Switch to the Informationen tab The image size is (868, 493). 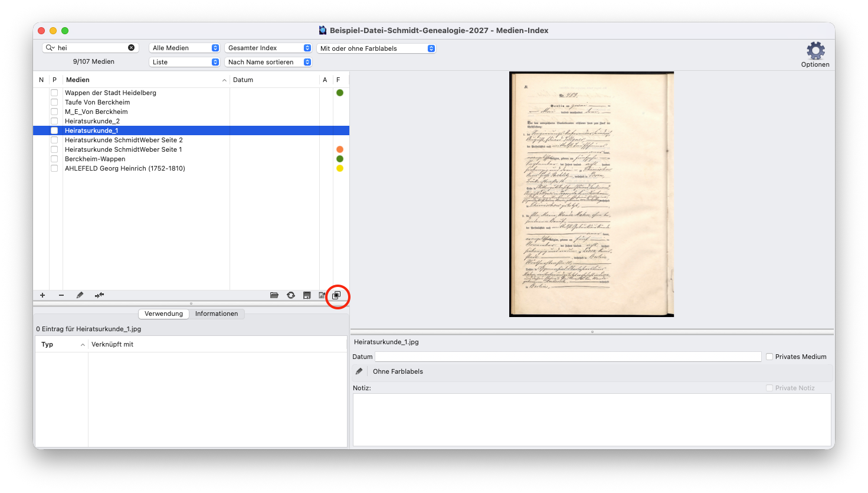(217, 314)
